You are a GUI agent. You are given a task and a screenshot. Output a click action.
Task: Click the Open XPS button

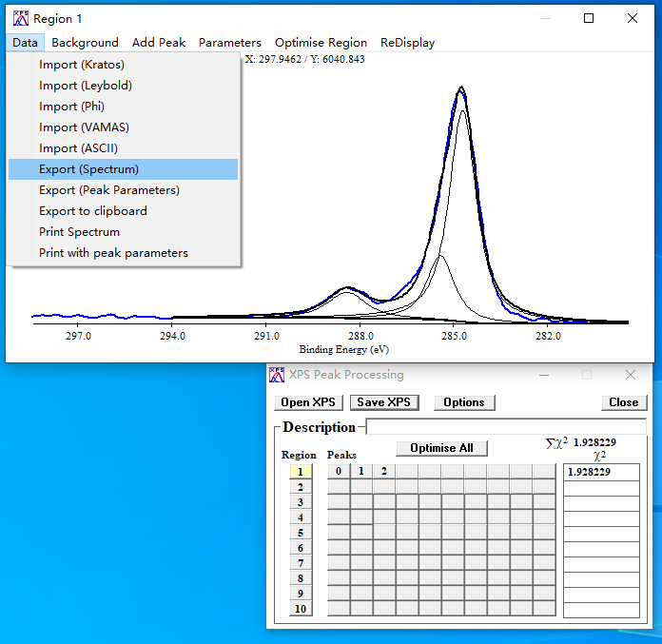point(308,402)
